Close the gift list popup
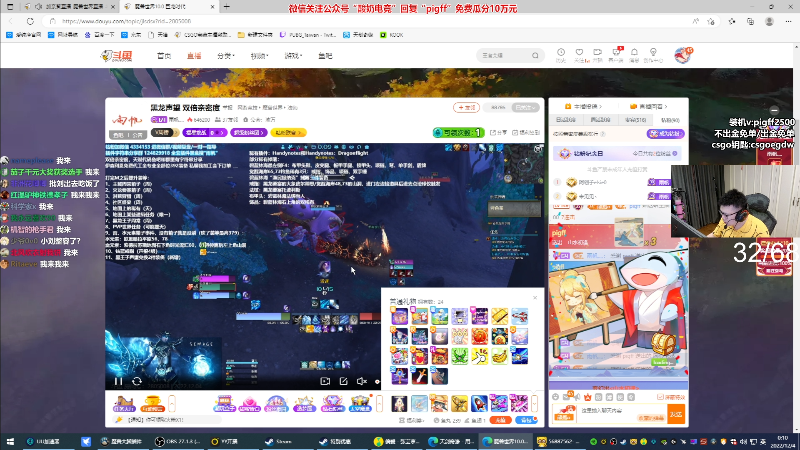The width and height of the screenshot is (800, 450). click(535, 297)
